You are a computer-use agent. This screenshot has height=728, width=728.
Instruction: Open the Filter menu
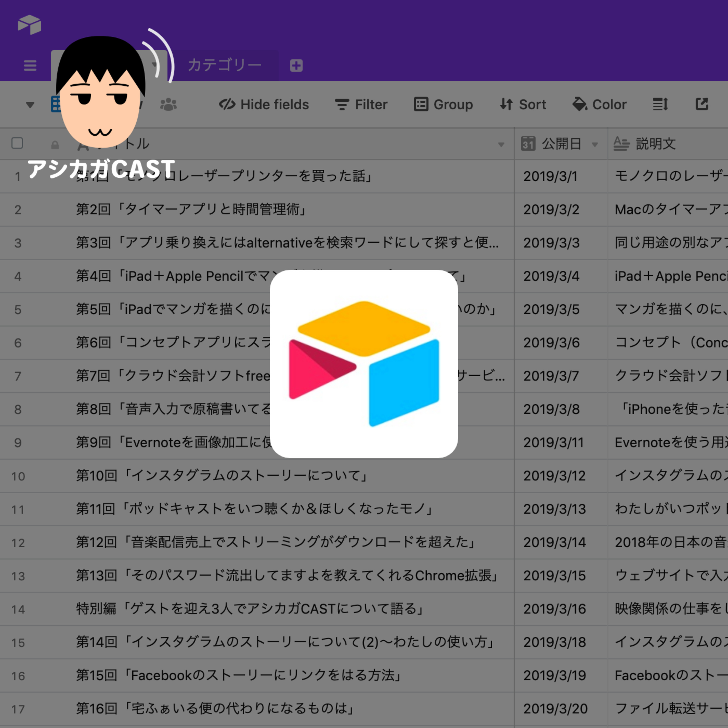tap(361, 104)
